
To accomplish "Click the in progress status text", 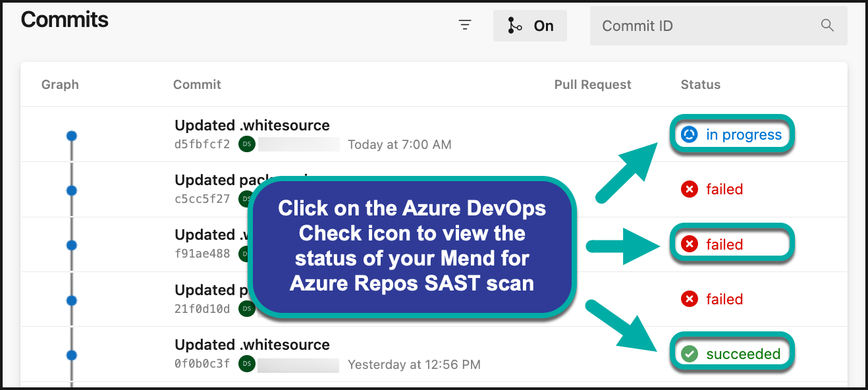I will pyautogui.click(x=744, y=135).
